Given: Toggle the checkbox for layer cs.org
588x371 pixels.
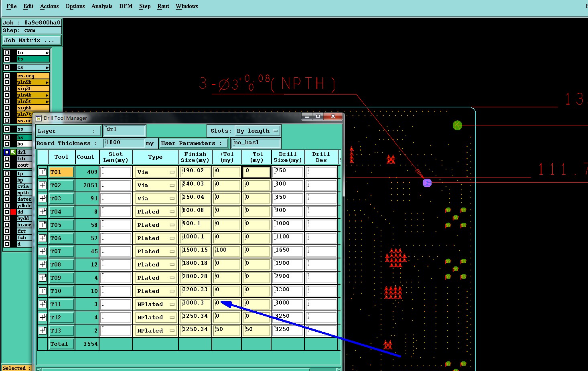Looking at the screenshot, I should coord(7,76).
